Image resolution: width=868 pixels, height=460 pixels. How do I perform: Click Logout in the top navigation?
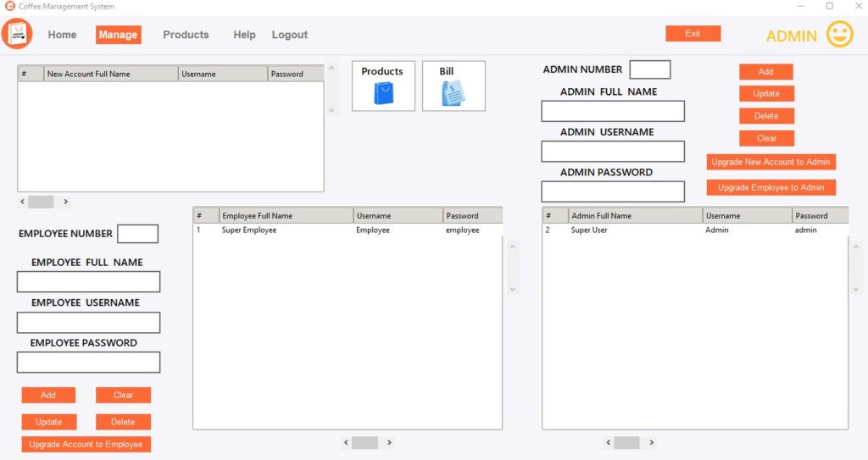pyautogui.click(x=290, y=35)
